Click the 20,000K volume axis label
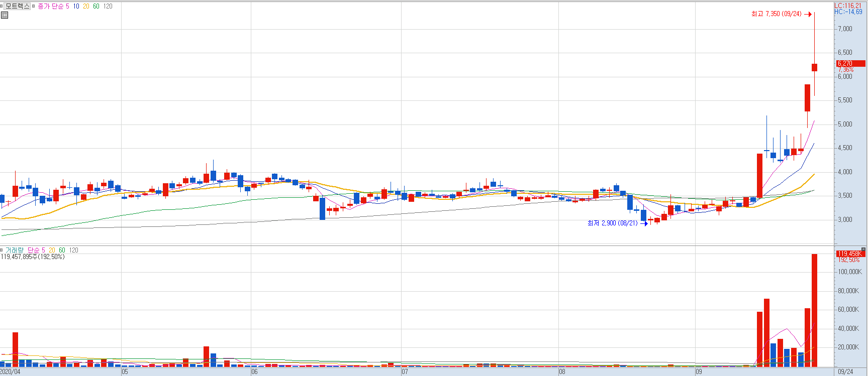Image resolution: width=868 pixels, height=376 pixels. (x=848, y=347)
